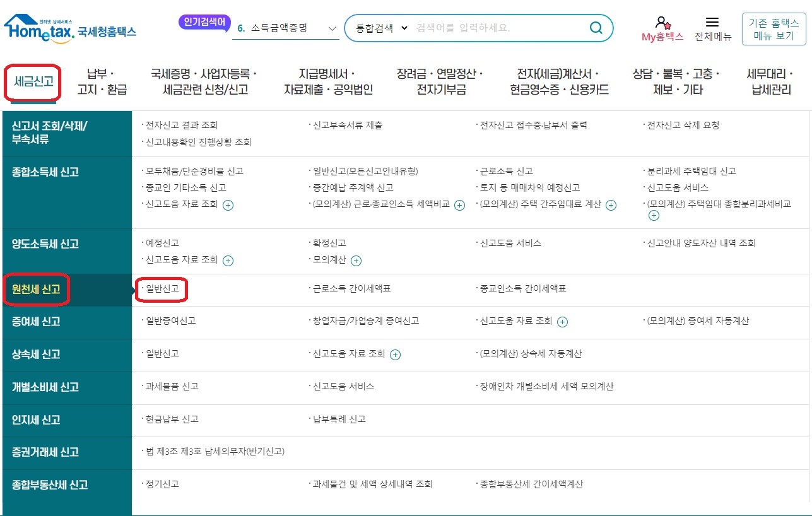812x516 pixels.
Task: Open 세무대리·납세관리 menu
Action: pos(771,81)
